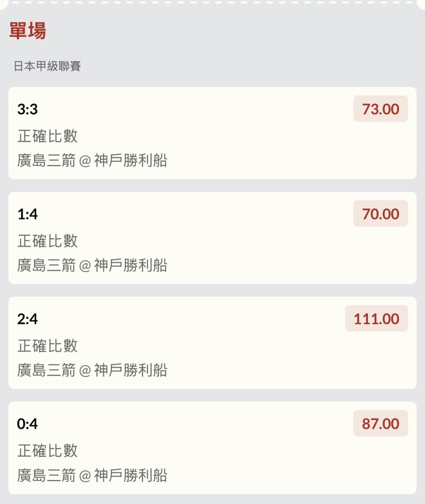425x504 pixels.
Task: Select the 1:4 correct score entry
Action: point(28,214)
